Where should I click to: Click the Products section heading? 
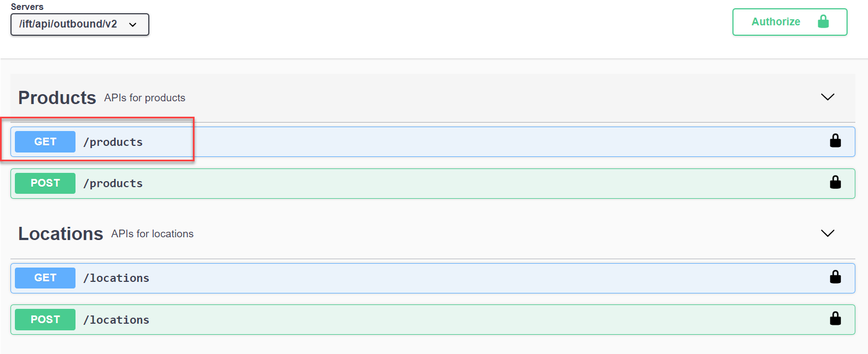click(57, 97)
